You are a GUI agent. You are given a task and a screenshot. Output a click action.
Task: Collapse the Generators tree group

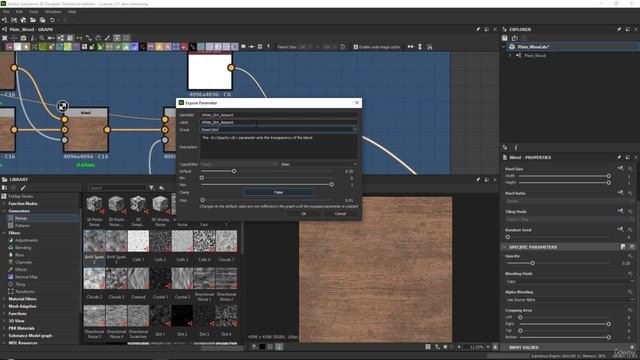[4, 211]
